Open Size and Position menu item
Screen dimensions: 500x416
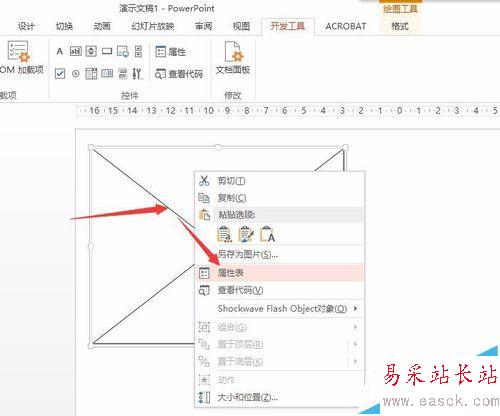point(279,397)
